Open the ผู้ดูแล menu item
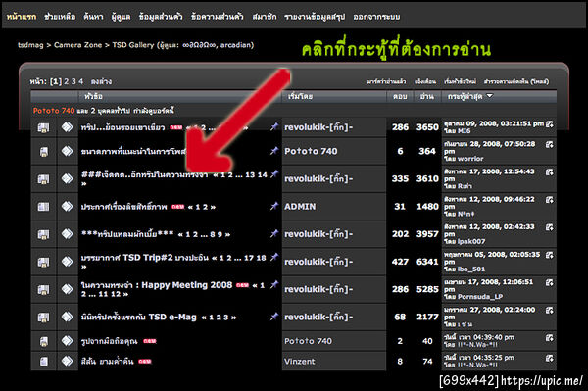The height and width of the screenshot is (391, 588). (122, 17)
